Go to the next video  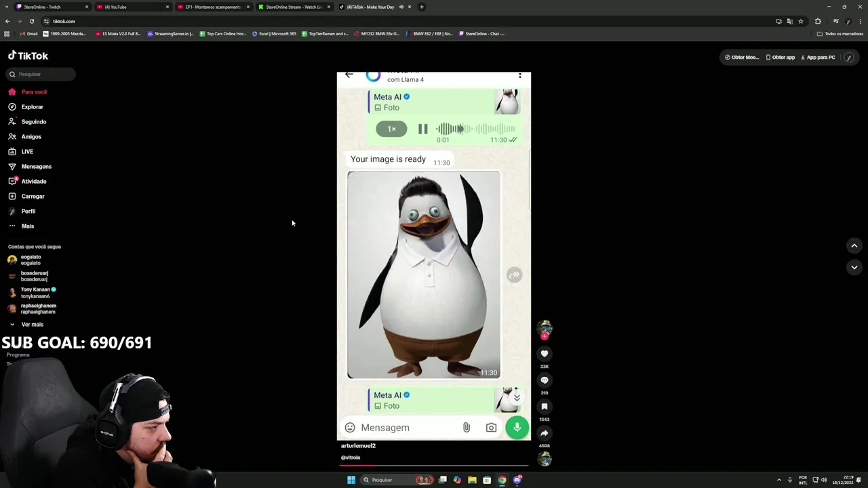tap(854, 267)
